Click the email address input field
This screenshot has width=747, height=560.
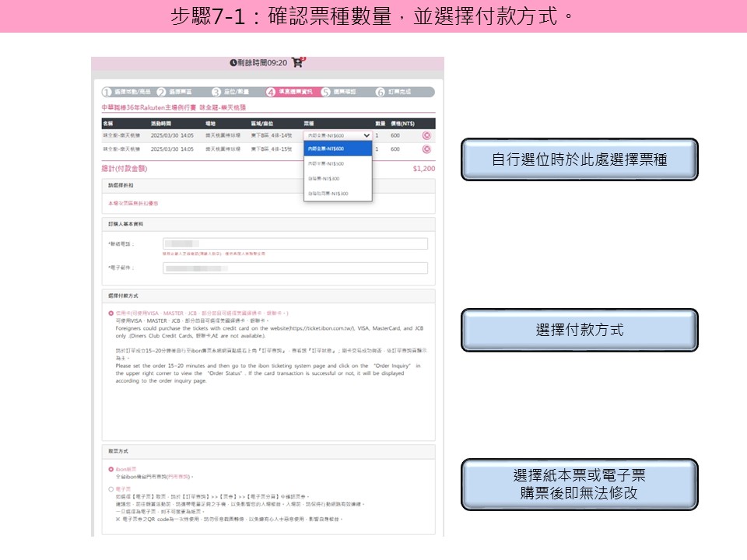coord(295,268)
